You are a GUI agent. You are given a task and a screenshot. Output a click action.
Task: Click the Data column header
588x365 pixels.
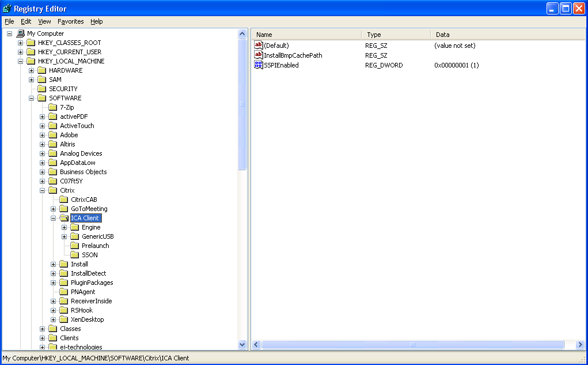[508, 35]
